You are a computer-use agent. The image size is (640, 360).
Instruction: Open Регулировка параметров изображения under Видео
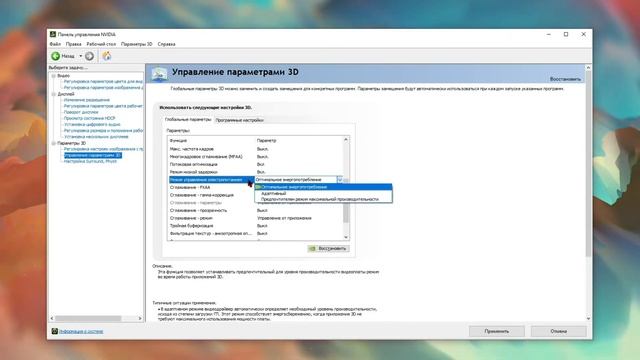103,87
